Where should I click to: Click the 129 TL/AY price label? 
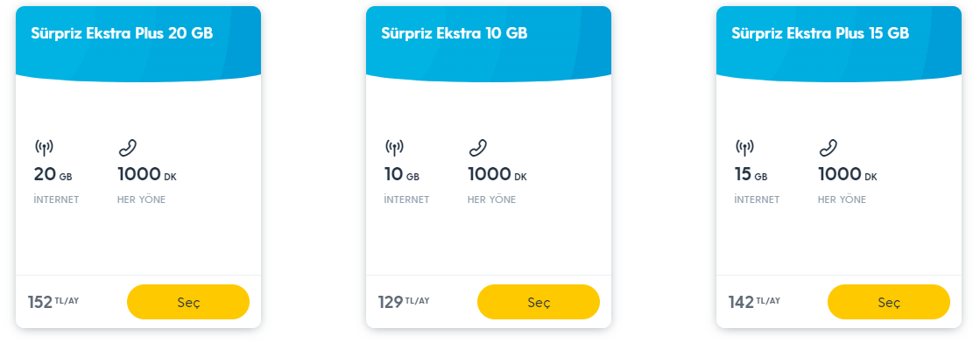pos(405,303)
